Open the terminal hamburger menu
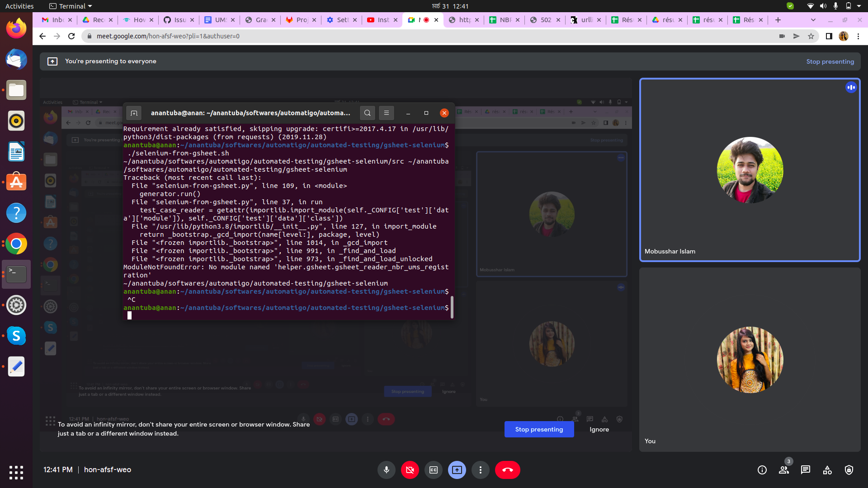The image size is (868, 488). [387, 113]
